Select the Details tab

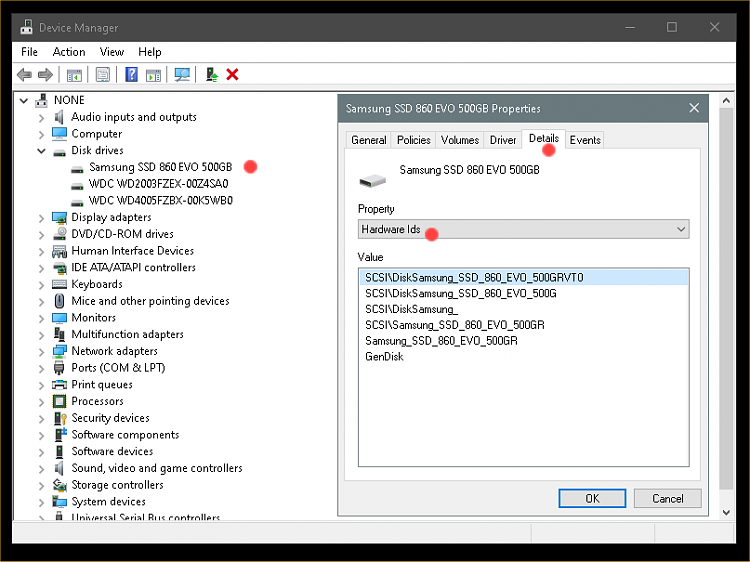(543, 139)
